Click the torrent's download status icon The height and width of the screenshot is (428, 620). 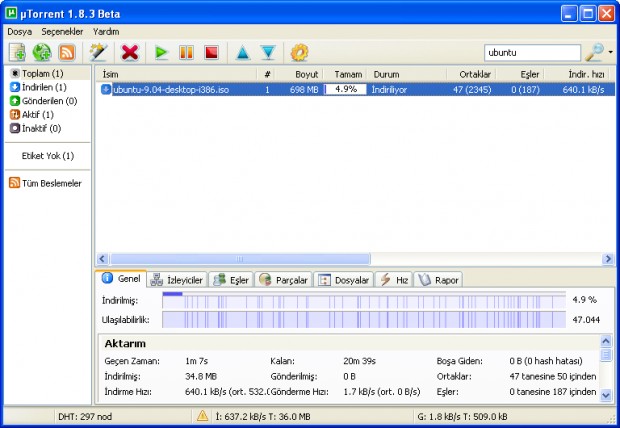[106, 89]
